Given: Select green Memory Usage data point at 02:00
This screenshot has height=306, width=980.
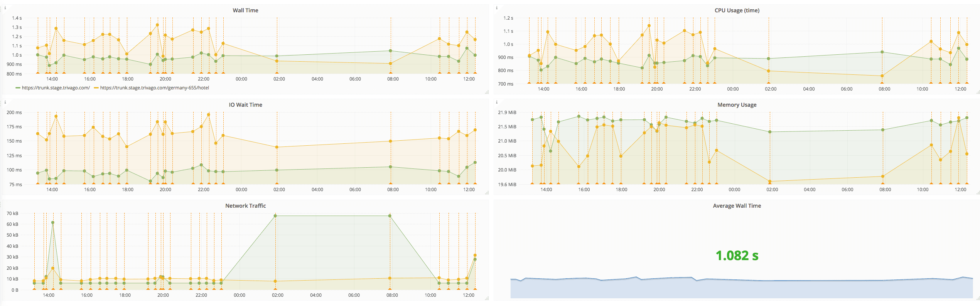Looking at the screenshot, I should (x=770, y=132).
